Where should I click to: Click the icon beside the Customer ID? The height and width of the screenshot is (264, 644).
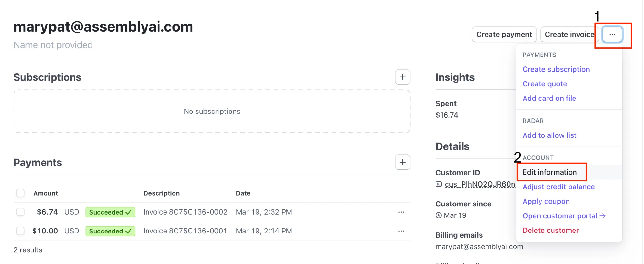pyautogui.click(x=439, y=184)
